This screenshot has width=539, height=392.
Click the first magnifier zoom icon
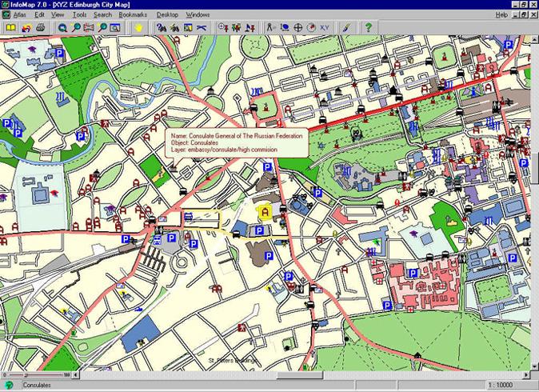click(62, 27)
